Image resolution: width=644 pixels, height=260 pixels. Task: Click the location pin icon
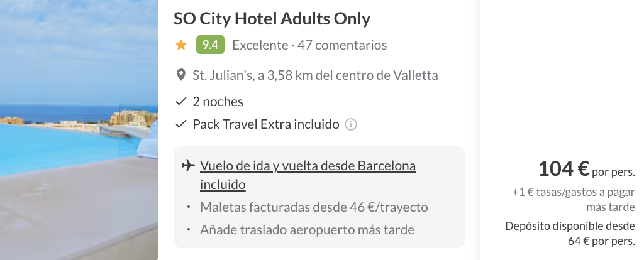(x=181, y=76)
